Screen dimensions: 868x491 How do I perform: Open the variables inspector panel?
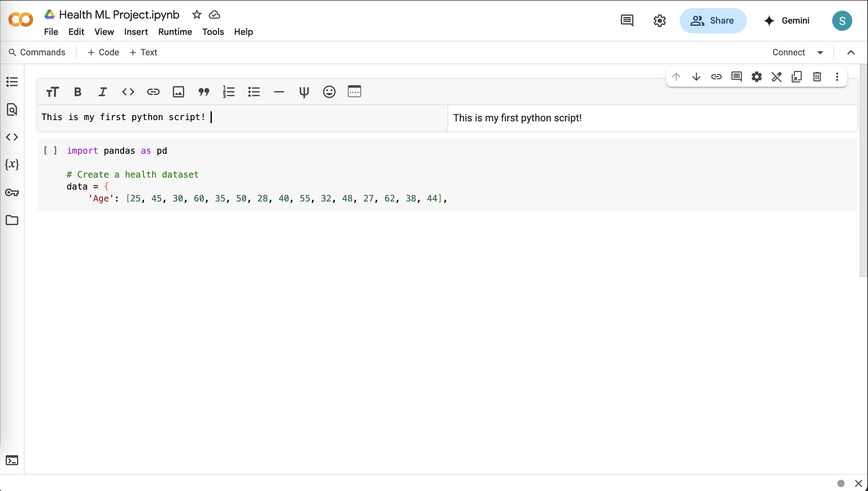point(12,165)
